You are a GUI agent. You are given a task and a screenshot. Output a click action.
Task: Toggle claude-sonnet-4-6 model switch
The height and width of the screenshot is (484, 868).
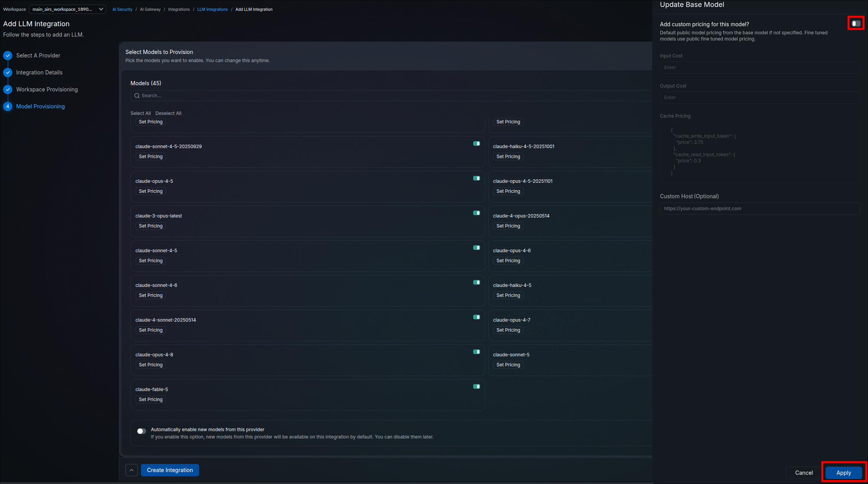476,283
